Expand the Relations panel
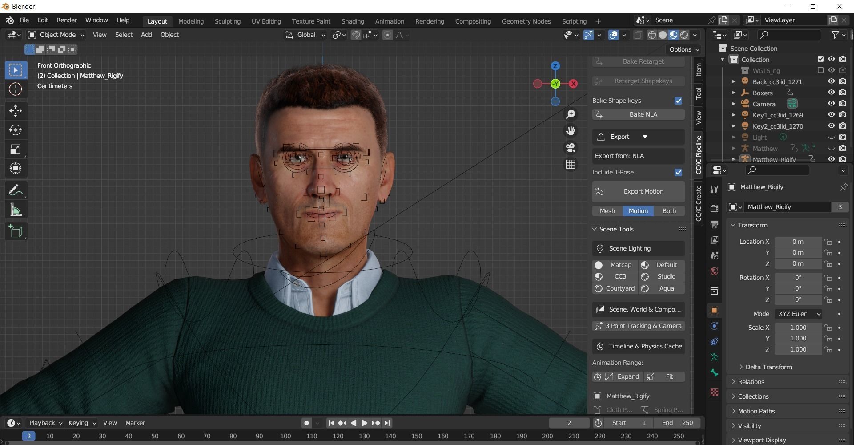This screenshot has width=868, height=445. point(751,382)
